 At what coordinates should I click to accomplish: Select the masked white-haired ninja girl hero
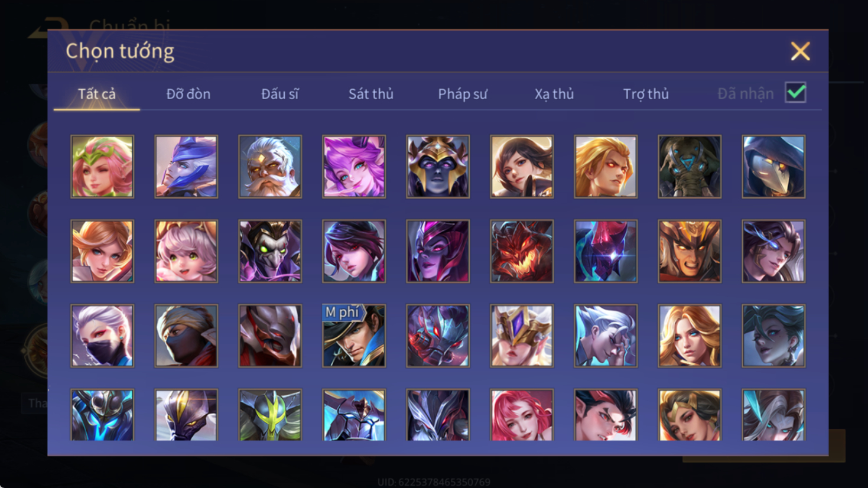pyautogui.click(x=102, y=336)
